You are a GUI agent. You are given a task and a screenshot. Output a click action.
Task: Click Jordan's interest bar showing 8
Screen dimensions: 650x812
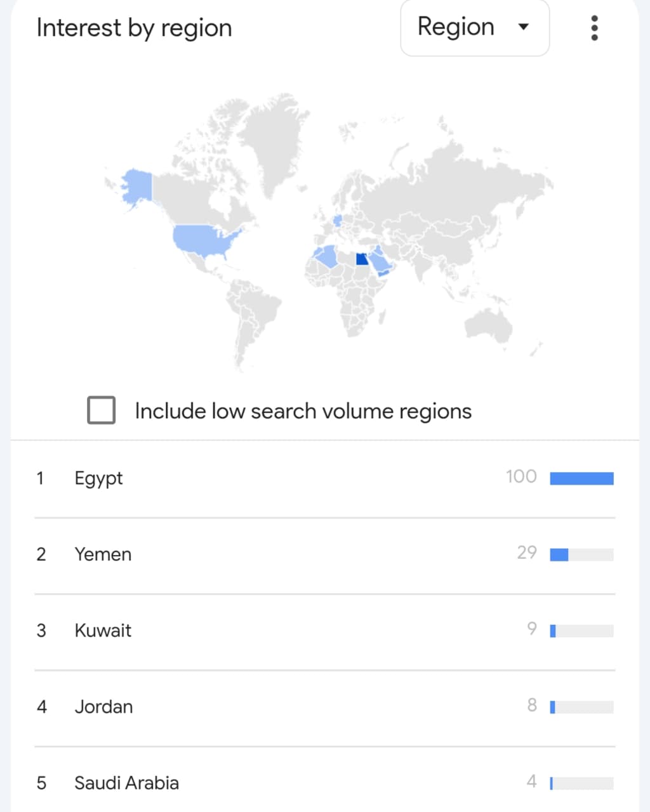click(x=581, y=707)
